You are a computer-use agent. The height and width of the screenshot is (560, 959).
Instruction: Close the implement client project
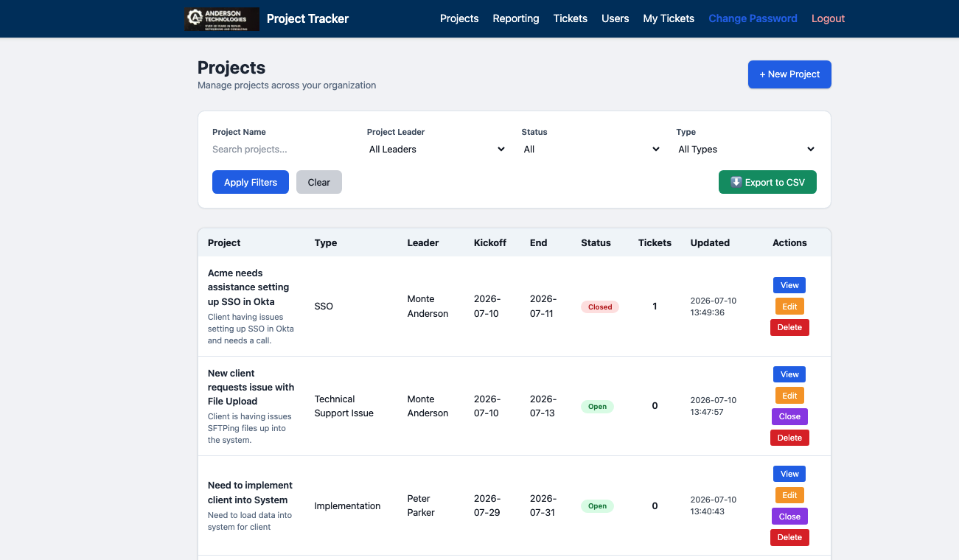[789, 517]
